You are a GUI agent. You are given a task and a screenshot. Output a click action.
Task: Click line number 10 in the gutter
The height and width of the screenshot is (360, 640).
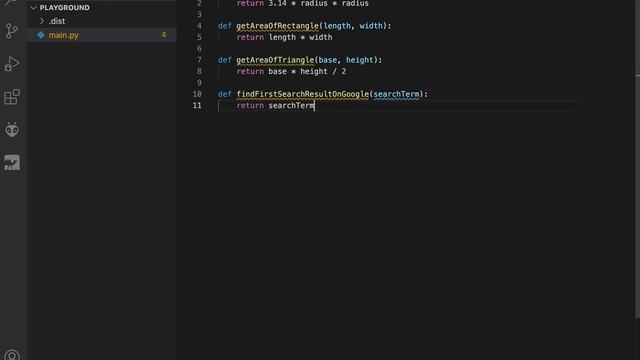click(x=197, y=94)
